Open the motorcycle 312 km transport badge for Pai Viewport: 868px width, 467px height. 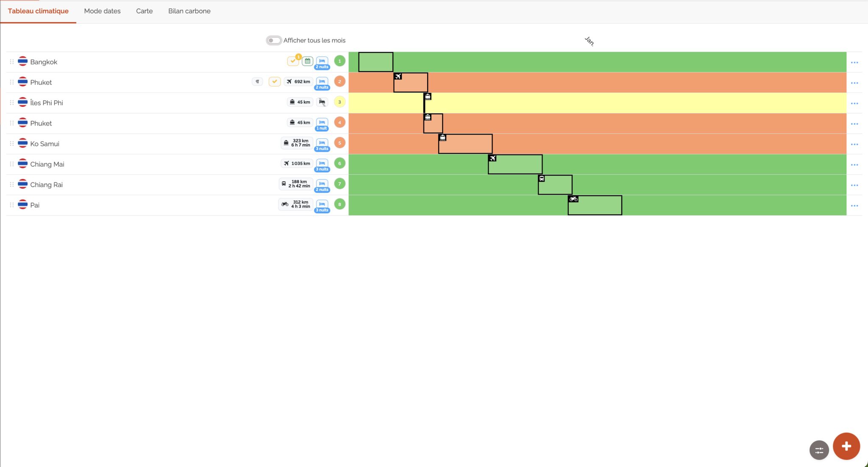pos(296,204)
